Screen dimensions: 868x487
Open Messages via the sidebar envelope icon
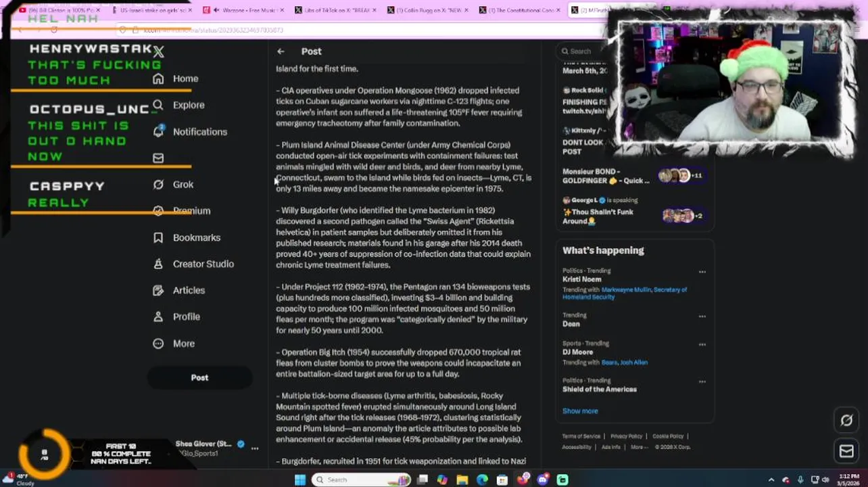coord(158,158)
